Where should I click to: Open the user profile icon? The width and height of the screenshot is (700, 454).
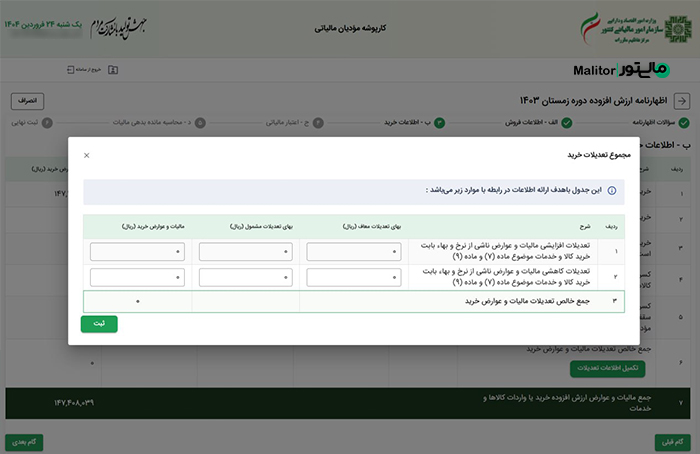(x=113, y=70)
